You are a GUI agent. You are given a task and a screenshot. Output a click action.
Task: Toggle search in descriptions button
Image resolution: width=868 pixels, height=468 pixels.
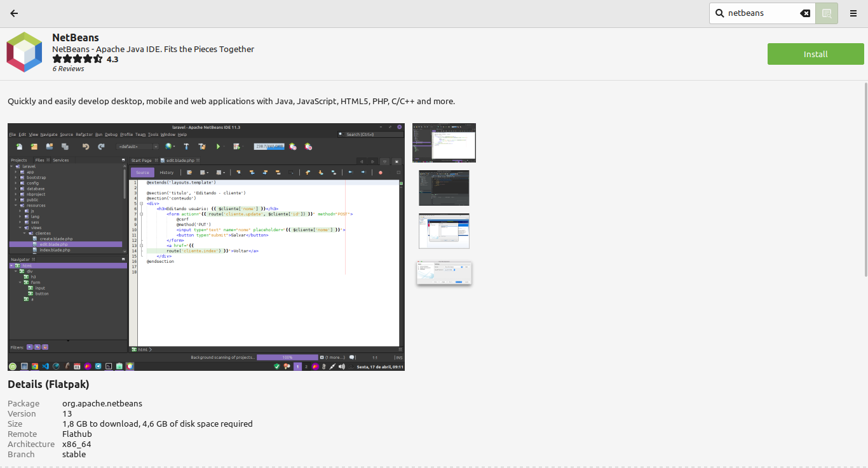(827, 13)
